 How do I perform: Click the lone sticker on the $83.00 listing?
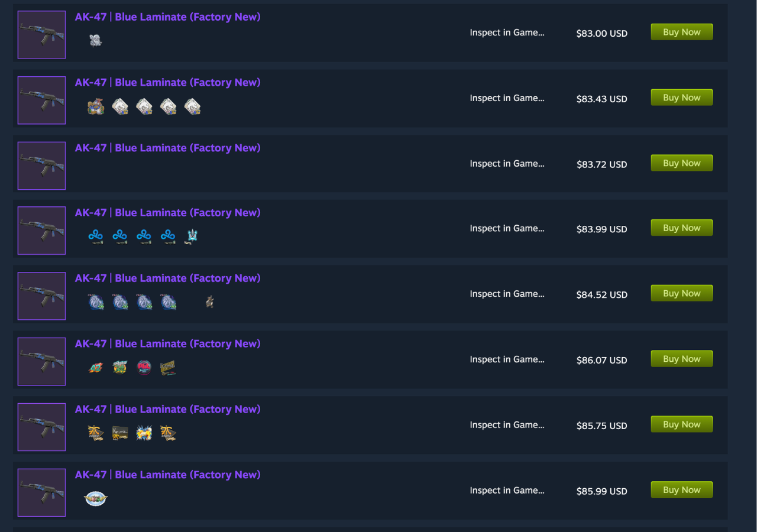pos(95,40)
